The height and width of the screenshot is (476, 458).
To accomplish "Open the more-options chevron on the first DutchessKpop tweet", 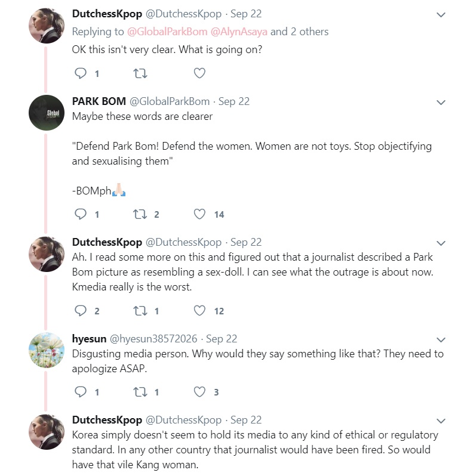I will click(x=441, y=14).
